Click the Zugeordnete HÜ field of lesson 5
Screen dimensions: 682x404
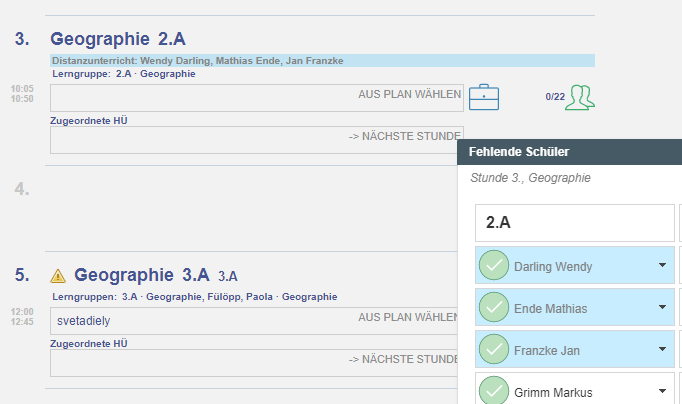tap(254, 363)
